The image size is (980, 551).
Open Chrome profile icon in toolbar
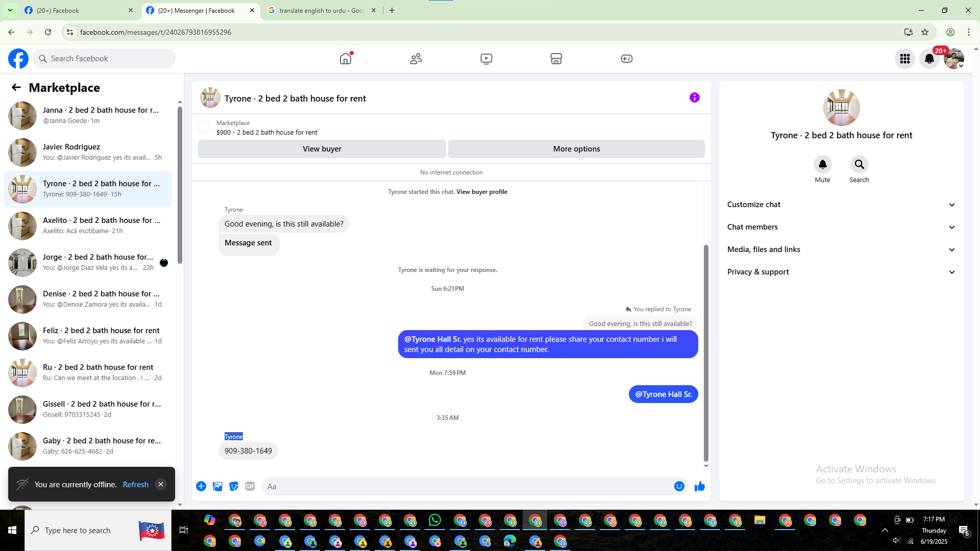(x=950, y=32)
